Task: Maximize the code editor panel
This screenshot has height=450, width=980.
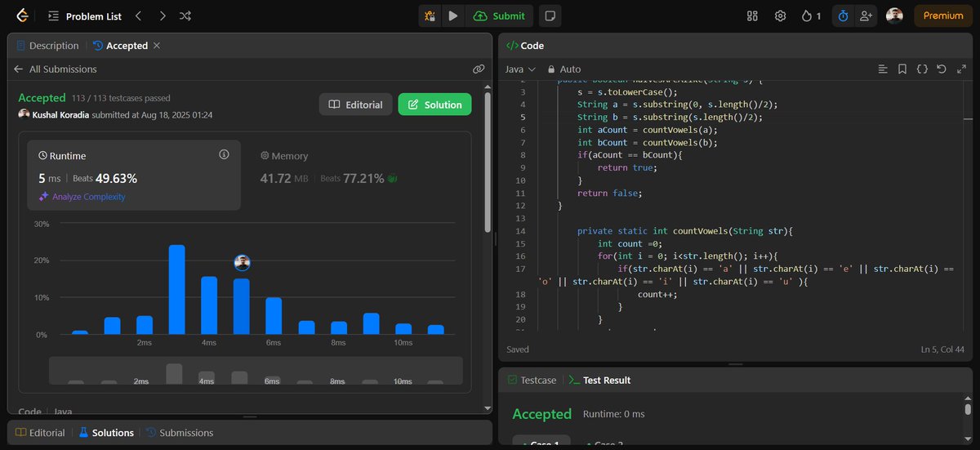Action: pos(961,69)
